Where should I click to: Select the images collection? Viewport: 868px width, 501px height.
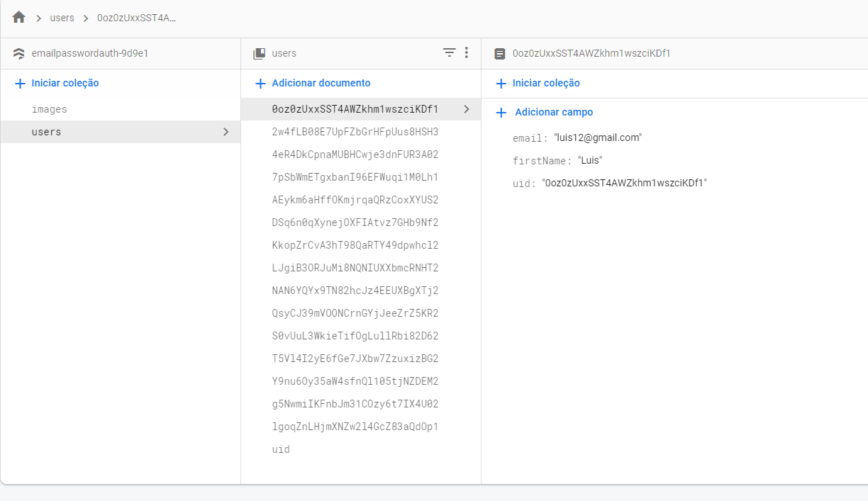pyautogui.click(x=121, y=109)
